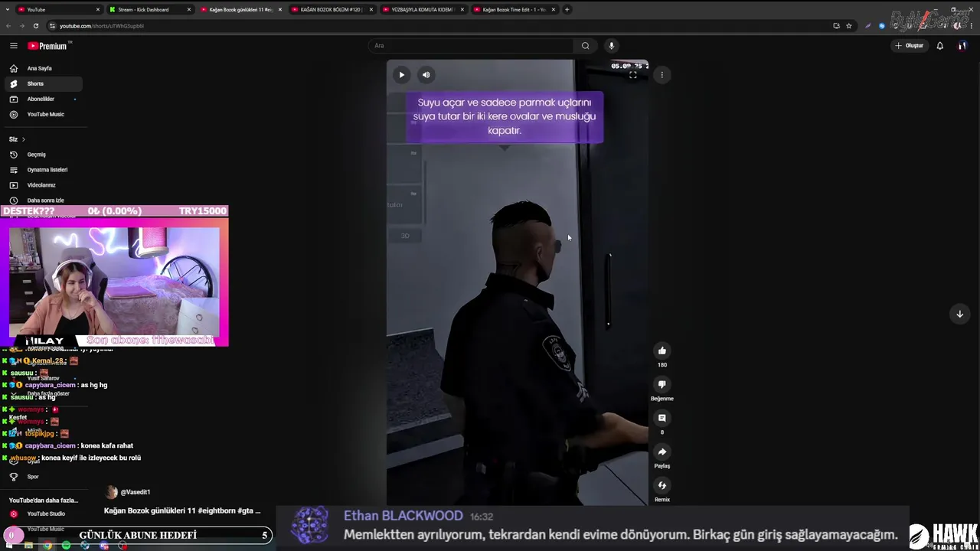Viewport: 980px width, 551px height.
Task: Bookmark this page with star icon
Action: [x=848, y=26]
